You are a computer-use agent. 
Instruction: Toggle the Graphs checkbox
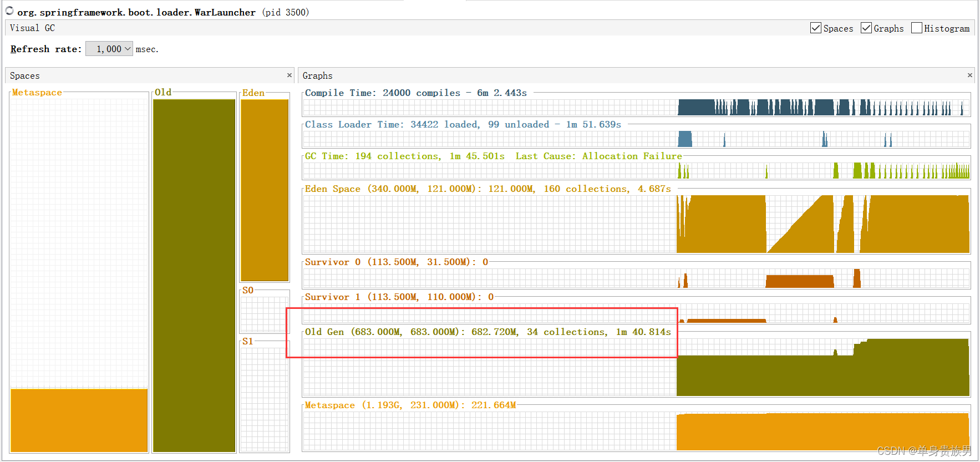866,28
